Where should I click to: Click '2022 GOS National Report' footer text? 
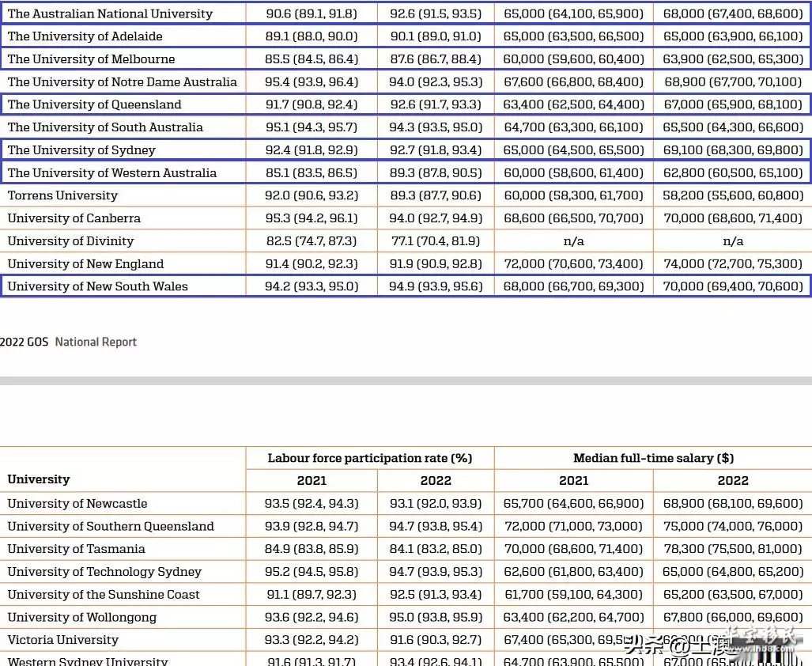[68, 342]
